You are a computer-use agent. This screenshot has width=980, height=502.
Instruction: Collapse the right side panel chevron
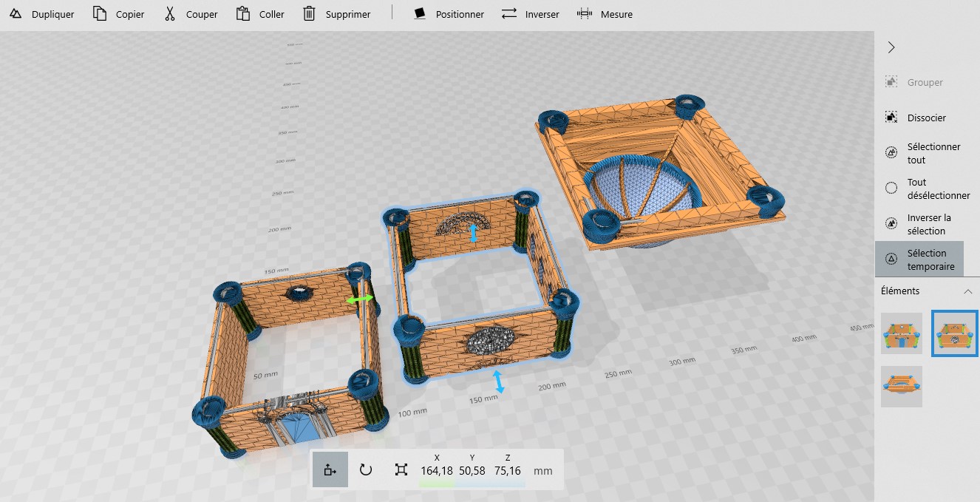(891, 47)
